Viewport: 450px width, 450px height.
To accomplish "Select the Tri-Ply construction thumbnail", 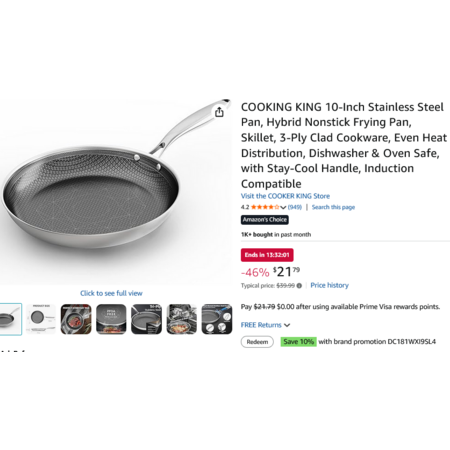I will 146,319.
